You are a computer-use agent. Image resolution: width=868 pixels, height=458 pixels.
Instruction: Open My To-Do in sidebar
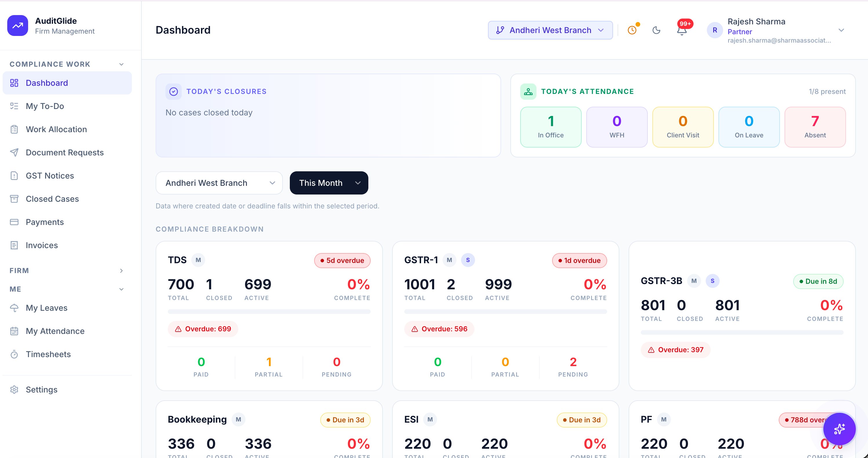68,106
